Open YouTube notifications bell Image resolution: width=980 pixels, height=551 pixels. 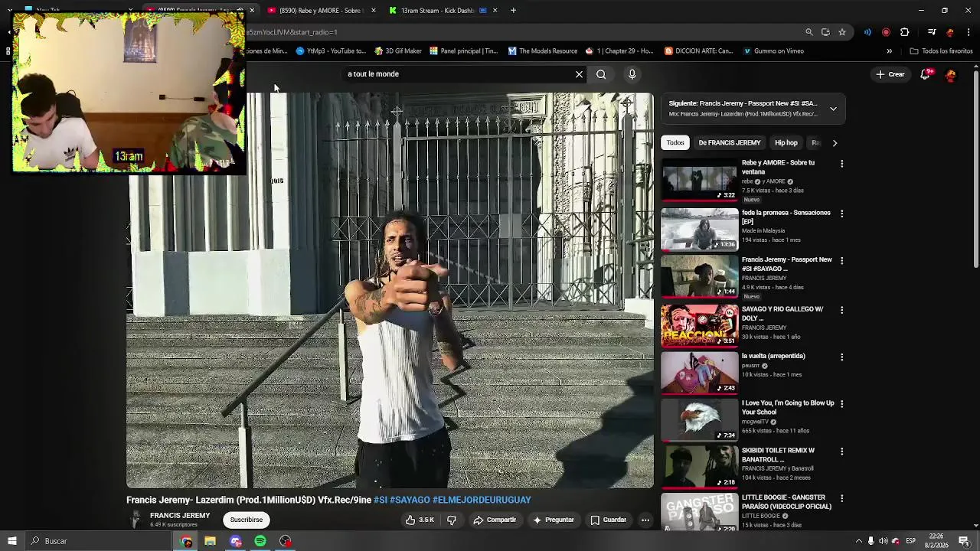pos(926,74)
